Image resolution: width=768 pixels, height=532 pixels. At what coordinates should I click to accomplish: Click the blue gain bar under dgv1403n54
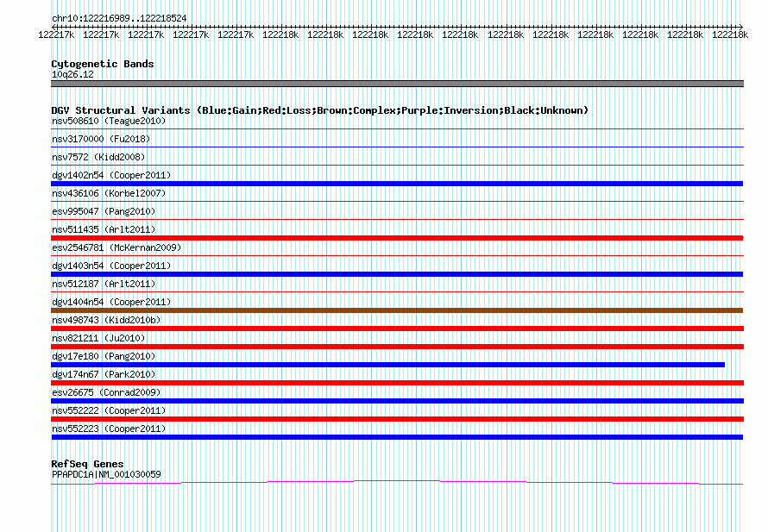[x=397, y=274]
